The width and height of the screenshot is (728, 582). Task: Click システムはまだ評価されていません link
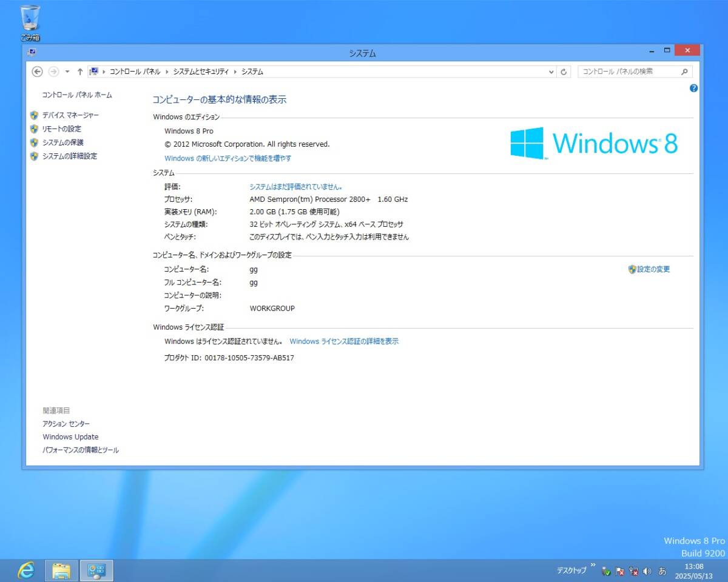click(x=296, y=187)
